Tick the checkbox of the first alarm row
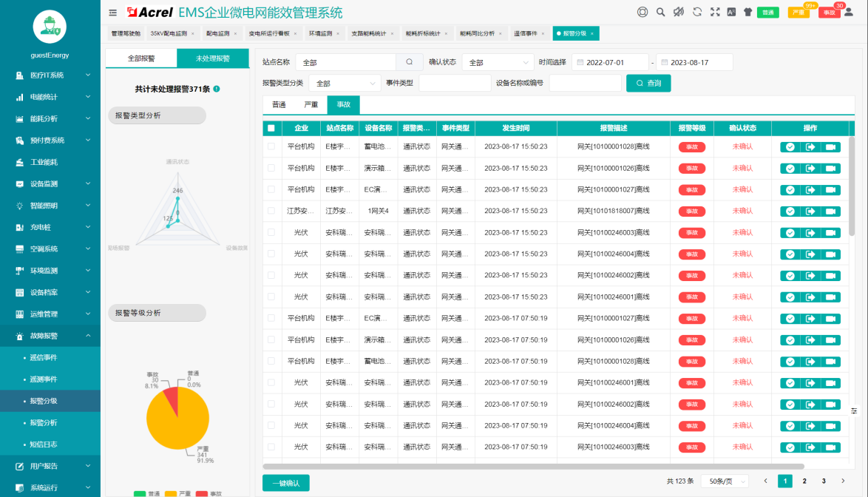Viewport: 868px width, 497px height. click(x=271, y=147)
